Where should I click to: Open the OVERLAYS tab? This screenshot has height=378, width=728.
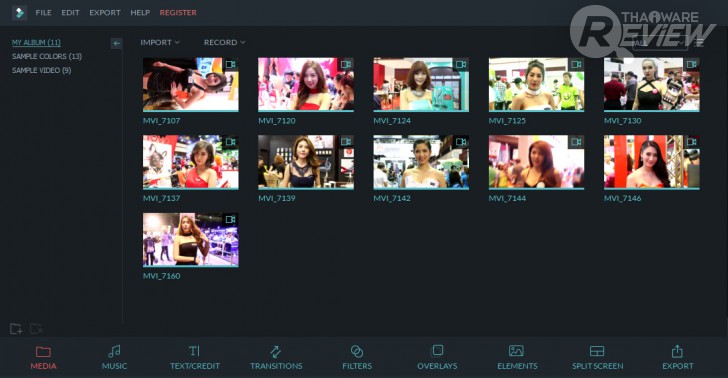437,358
